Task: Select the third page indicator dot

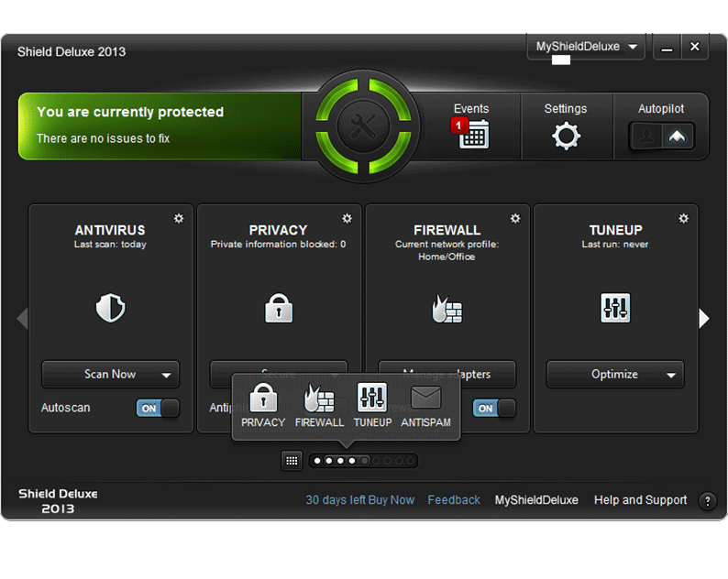Action: click(340, 461)
